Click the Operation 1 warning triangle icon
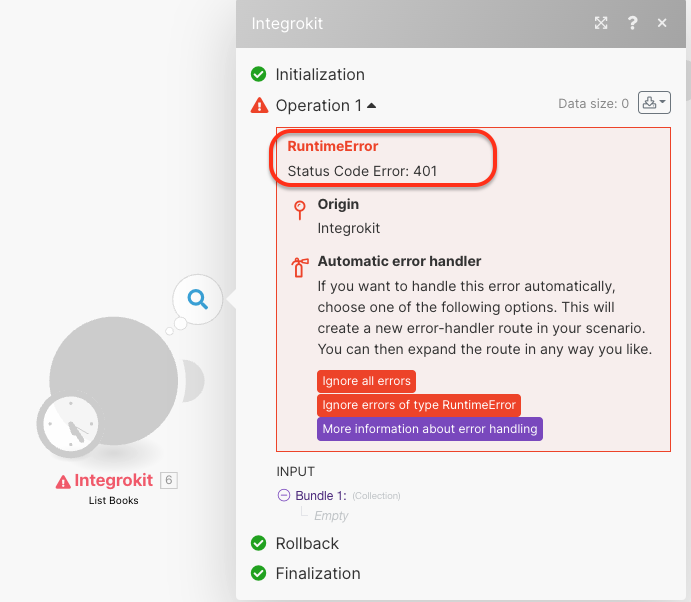Screen dimensions: 691x602 pyautogui.click(x=259, y=105)
